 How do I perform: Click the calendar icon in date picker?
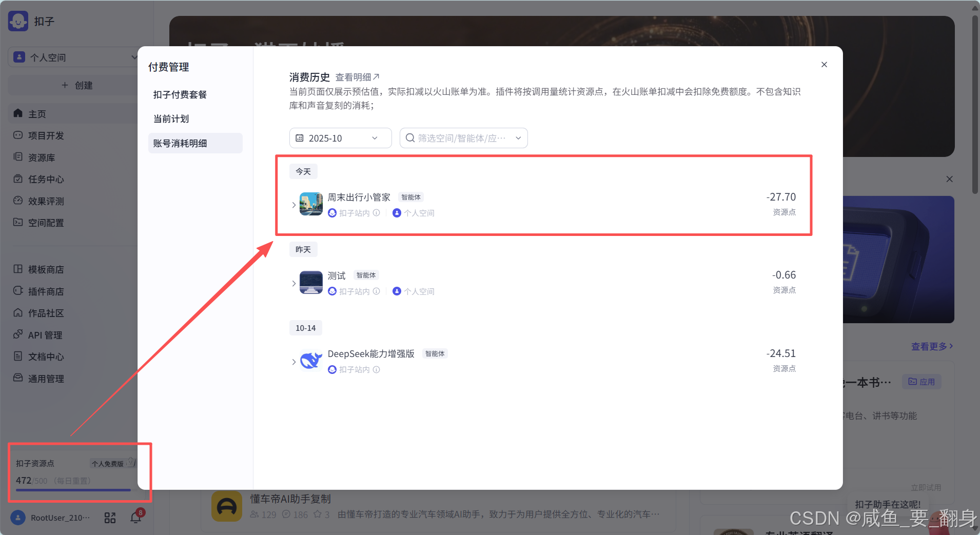click(300, 138)
